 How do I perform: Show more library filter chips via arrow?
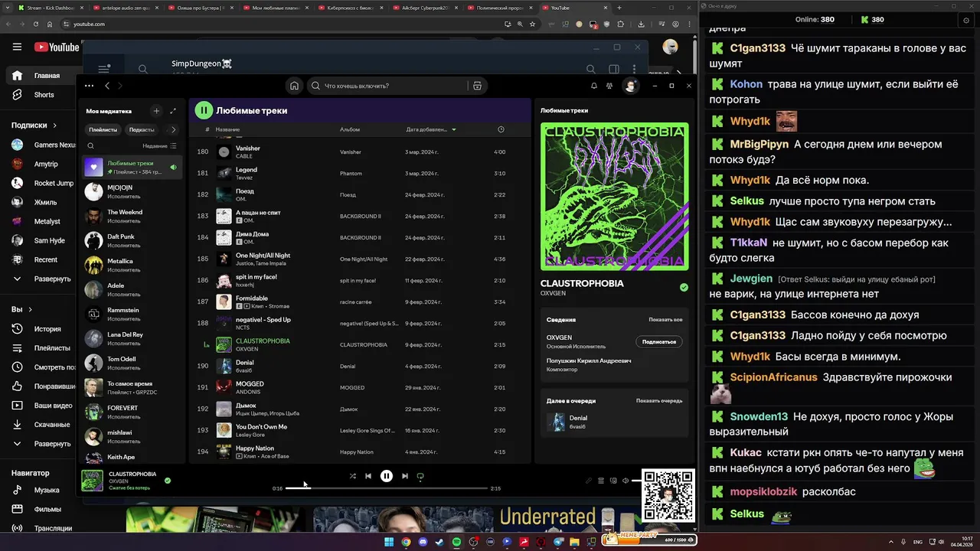(173, 129)
